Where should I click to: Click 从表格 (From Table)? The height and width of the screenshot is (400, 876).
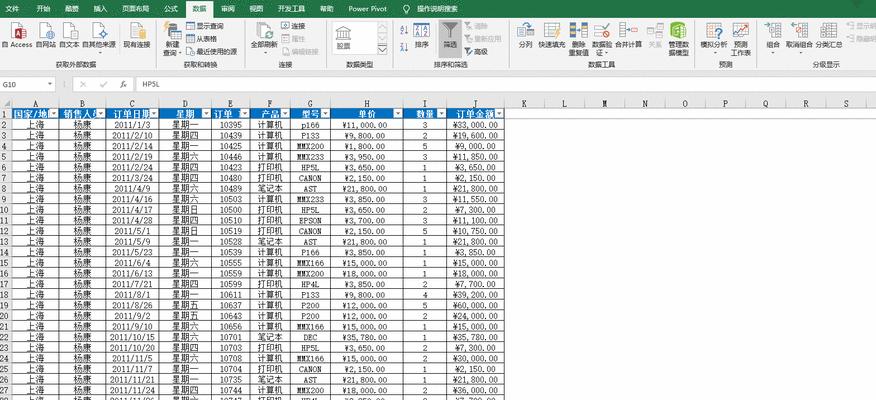[201, 39]
